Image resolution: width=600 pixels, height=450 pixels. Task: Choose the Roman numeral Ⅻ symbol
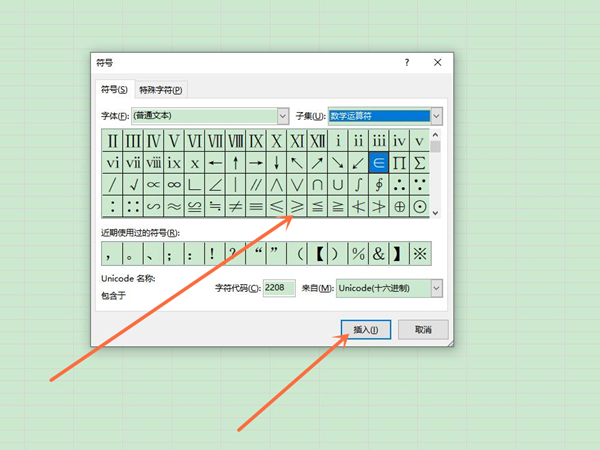tap(317, 140)
